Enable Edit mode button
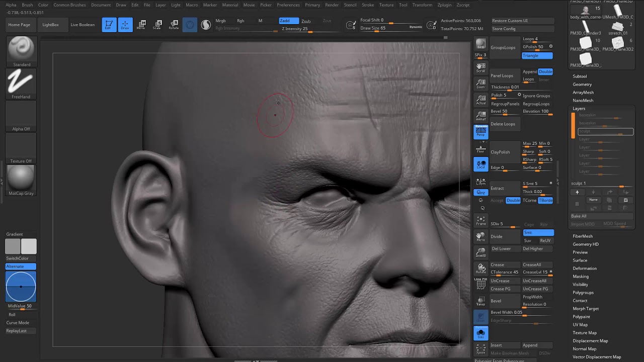The image size is (644, 362). click(x=109, y=25)
